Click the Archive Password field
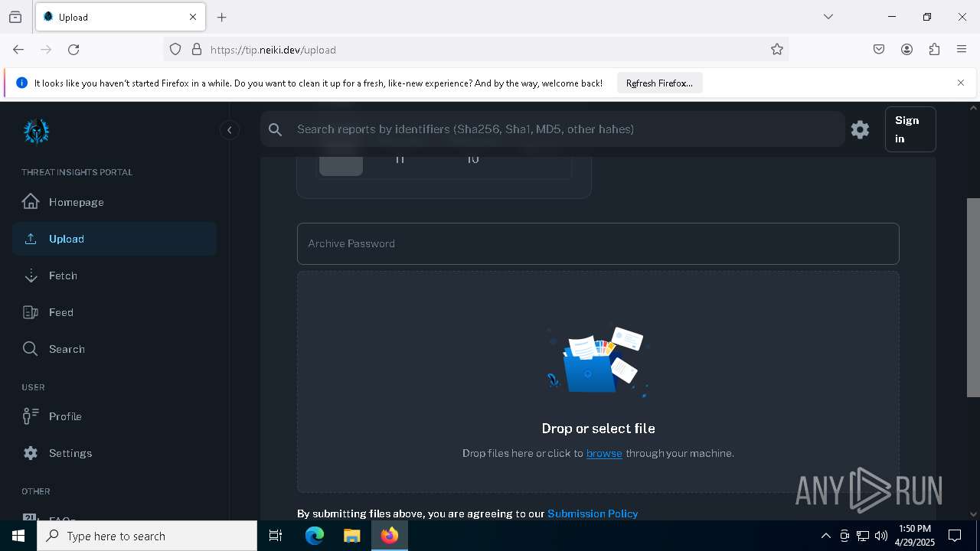This screenshot has height=551, width=980. coord(598,243)
